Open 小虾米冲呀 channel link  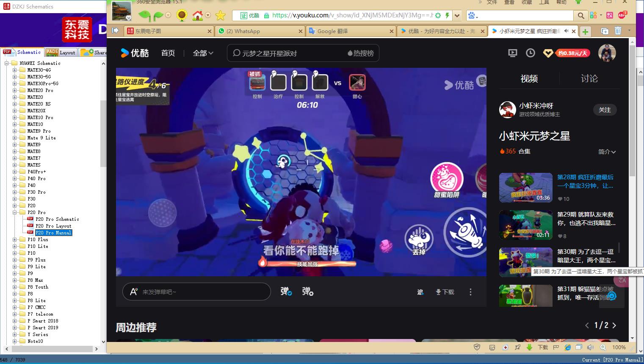tap(536, 106)
